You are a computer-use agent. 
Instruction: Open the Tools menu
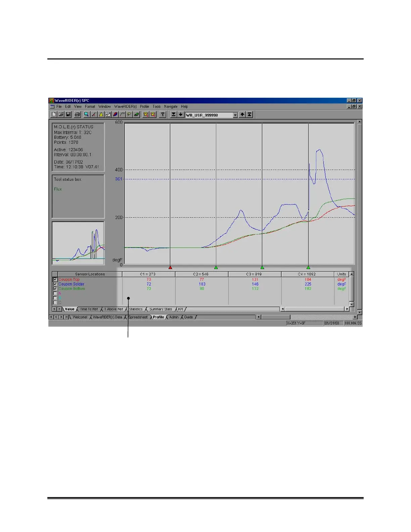click(x=156, y=106)
